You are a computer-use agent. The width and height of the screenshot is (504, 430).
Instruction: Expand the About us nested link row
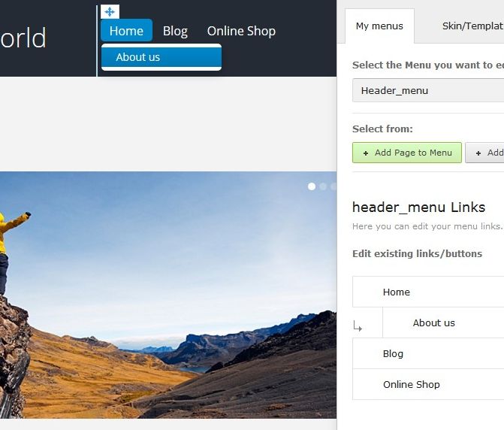[443, 322]
